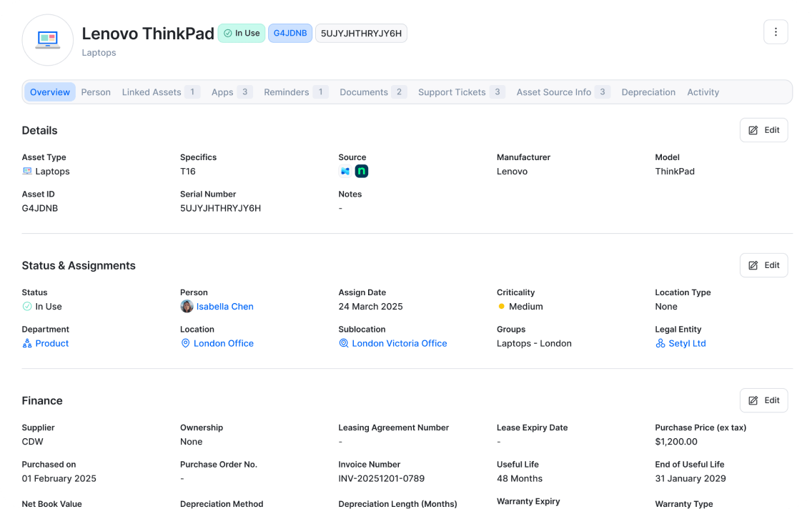This screenshot has width=812, height=509.
Task: Click the yellow Medium criticality dot
Action: coord(501,307)
